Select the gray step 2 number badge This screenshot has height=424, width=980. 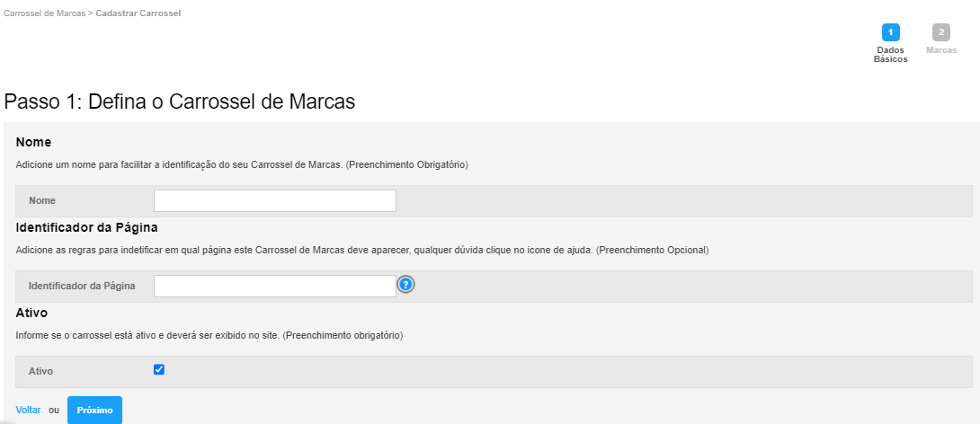941,32
